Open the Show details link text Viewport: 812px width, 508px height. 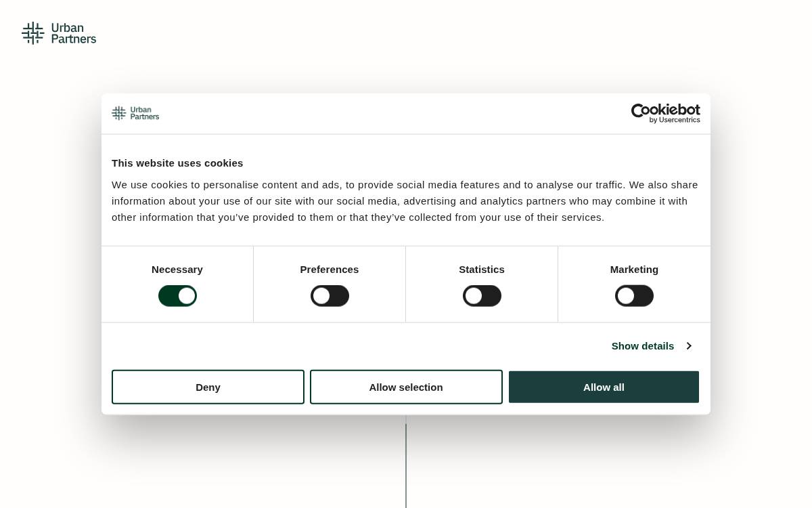click(x=643, y=346)
